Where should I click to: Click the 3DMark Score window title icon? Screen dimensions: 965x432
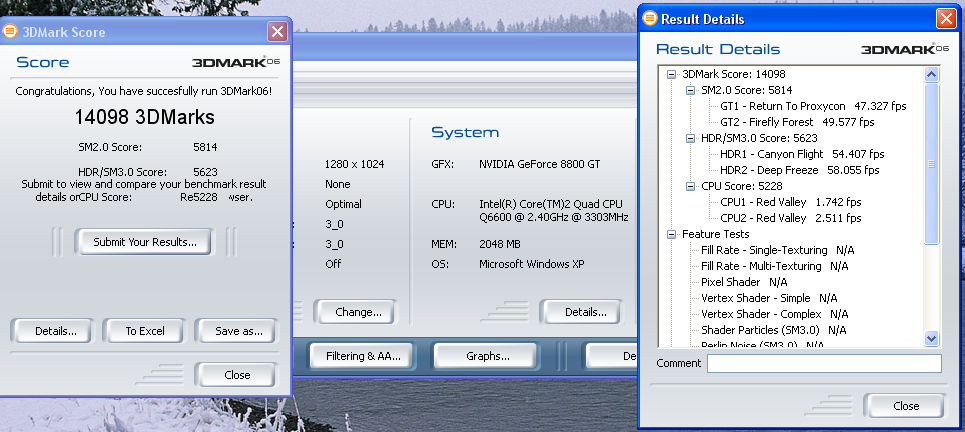coord(9,31)
